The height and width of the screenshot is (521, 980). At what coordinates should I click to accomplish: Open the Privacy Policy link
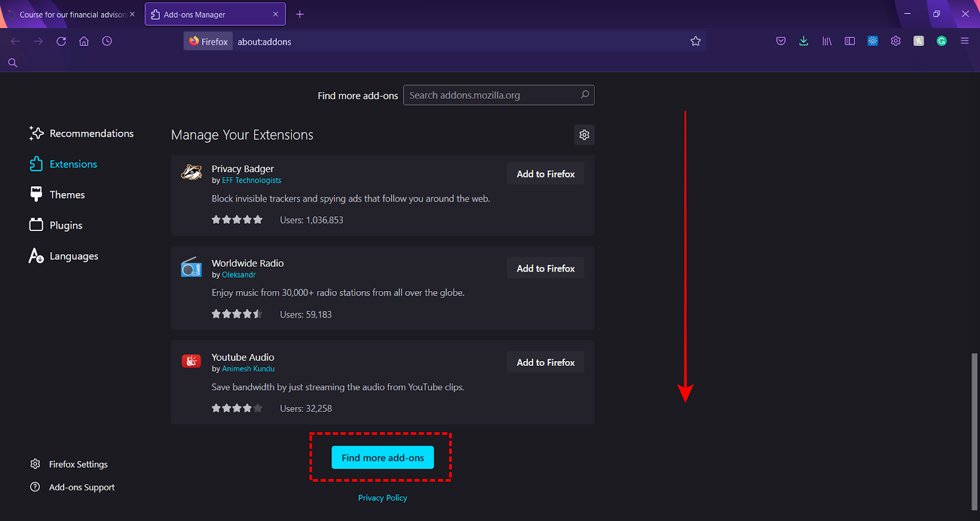click(x=383, y=498)
